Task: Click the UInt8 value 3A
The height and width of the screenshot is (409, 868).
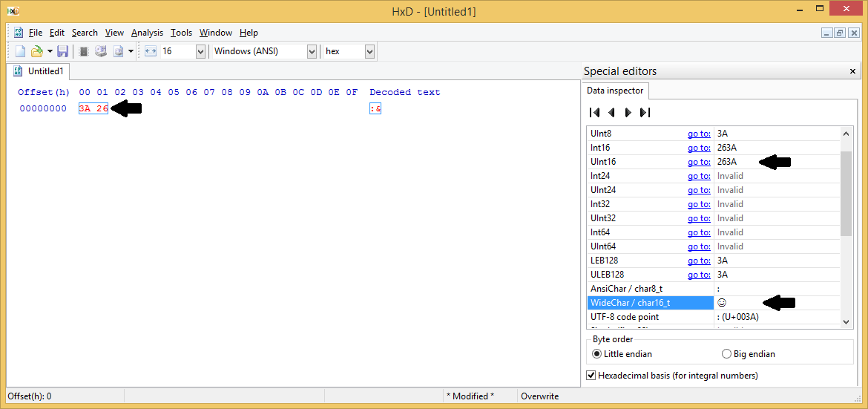Action: 723,134
